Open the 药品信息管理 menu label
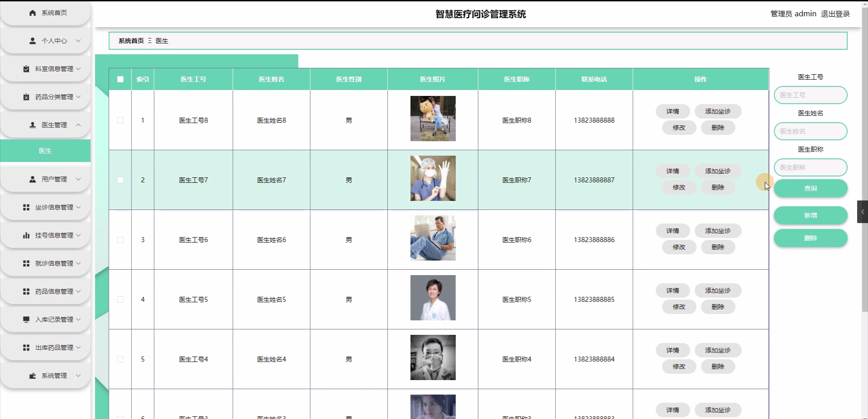 [x=54, y=291]
